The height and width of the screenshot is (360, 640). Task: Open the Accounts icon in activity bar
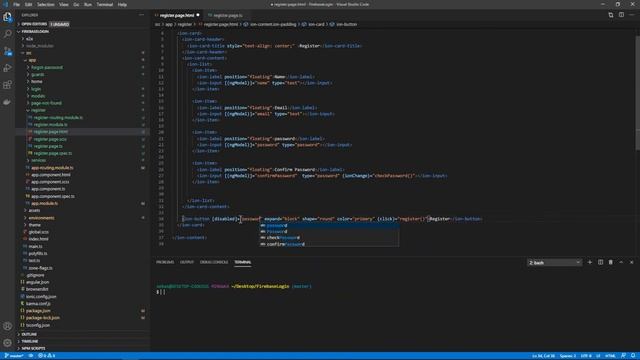point(7,326)
